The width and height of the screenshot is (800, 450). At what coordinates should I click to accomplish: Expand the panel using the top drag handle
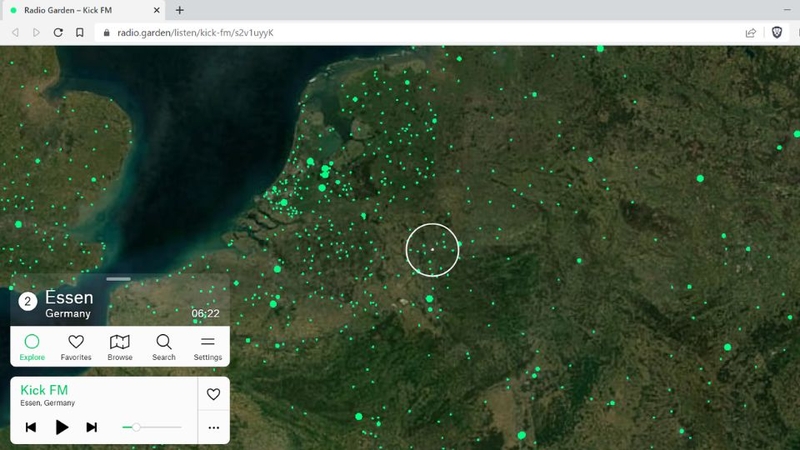tap(119, 279)
